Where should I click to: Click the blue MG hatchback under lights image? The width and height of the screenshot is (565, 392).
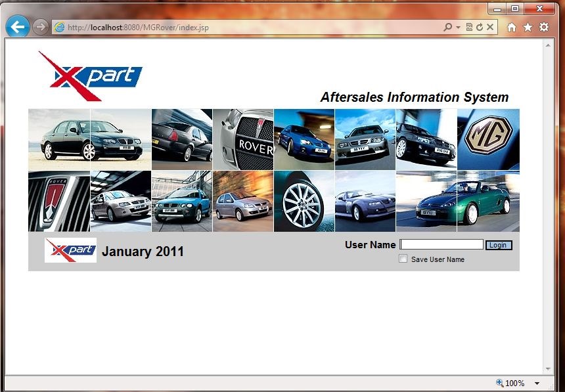coord(304,139)
